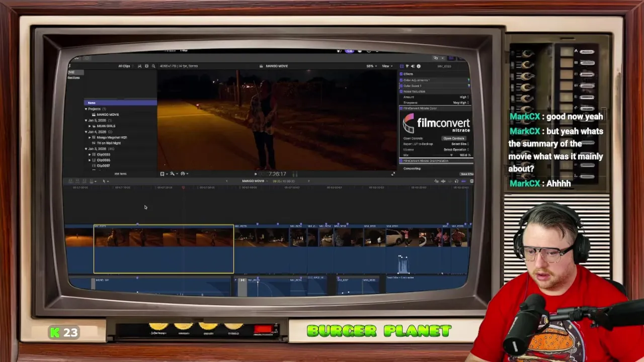The height and width of the screenshot is (362, 644).
Task: Click the Name column header in browser
Action: [x=120, y=103]
